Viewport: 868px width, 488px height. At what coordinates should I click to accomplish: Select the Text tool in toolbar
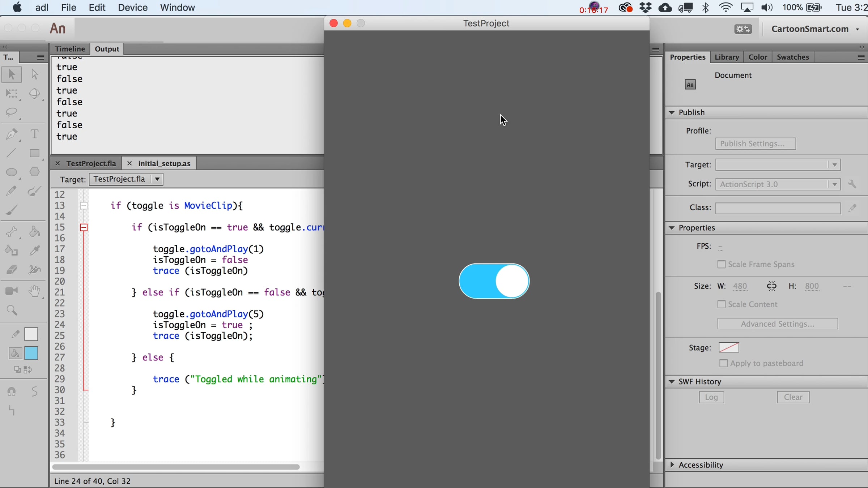(34, 134)
